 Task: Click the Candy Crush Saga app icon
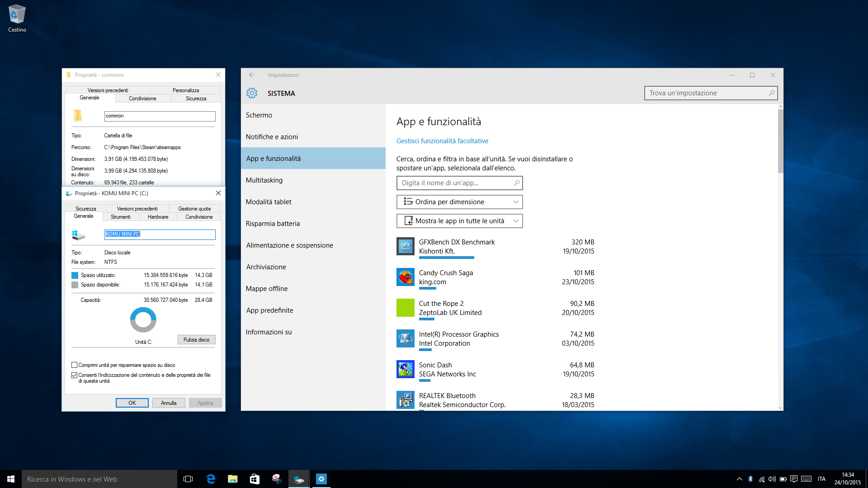click(406, 277)
